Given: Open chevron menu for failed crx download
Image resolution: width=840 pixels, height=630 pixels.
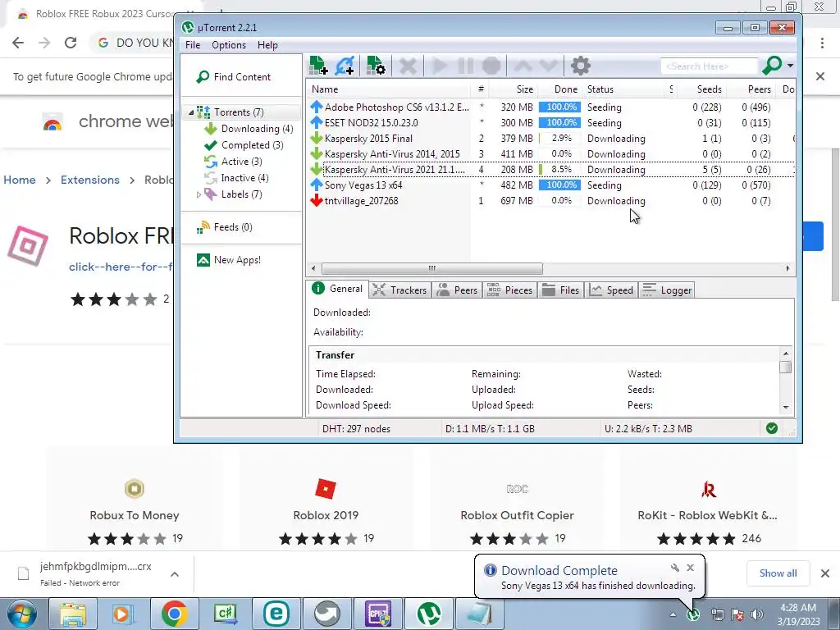Looking at the screenshot, I should point(175,574).
